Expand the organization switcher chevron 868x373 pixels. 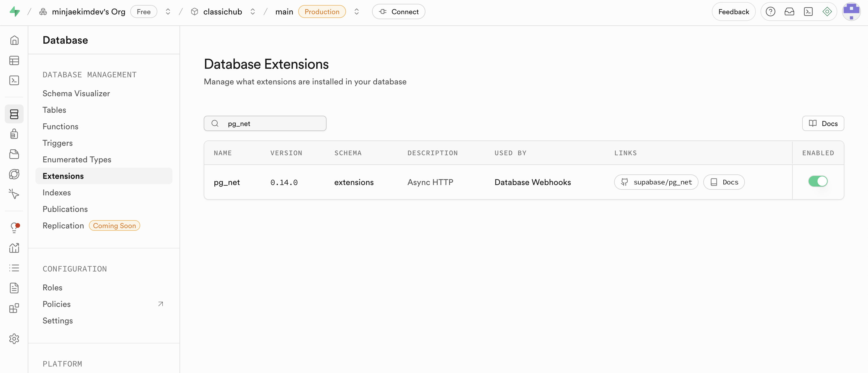click(x=168, y=12)
